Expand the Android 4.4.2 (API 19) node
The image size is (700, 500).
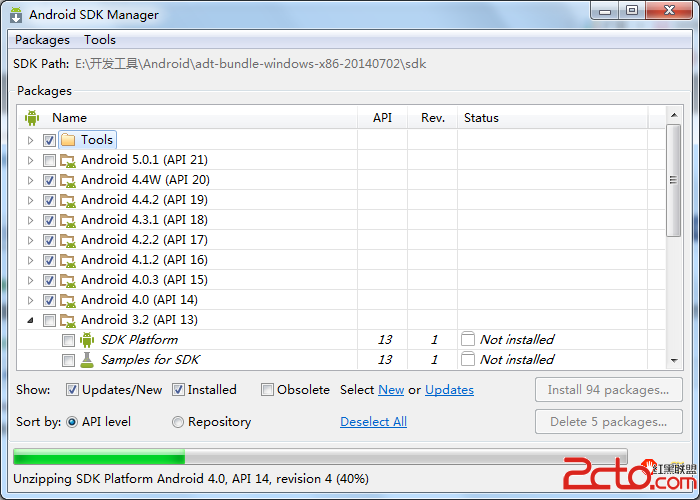pos(30,200)
